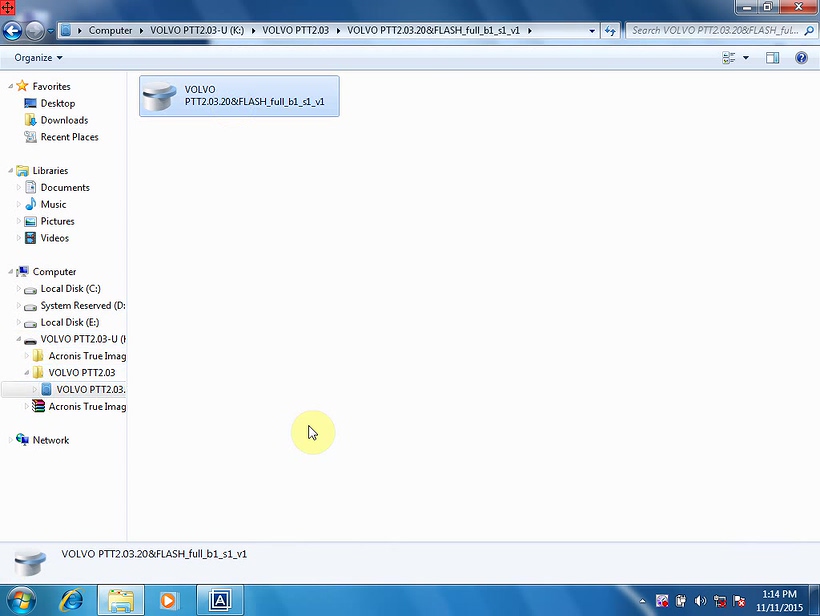This screenshot has height=616, width=820.
Task: Select the VOLVO PTT2.03 folder in tree
Action: [82, 373]
